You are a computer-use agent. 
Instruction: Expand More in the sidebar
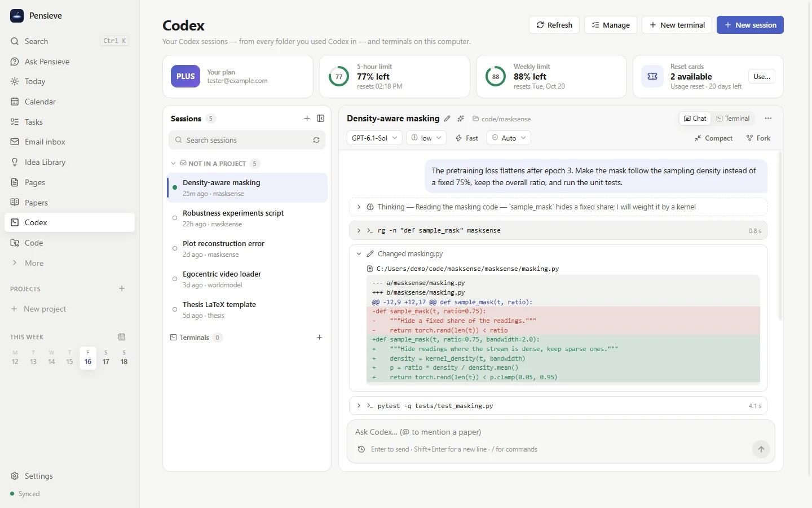click(70, 263)
